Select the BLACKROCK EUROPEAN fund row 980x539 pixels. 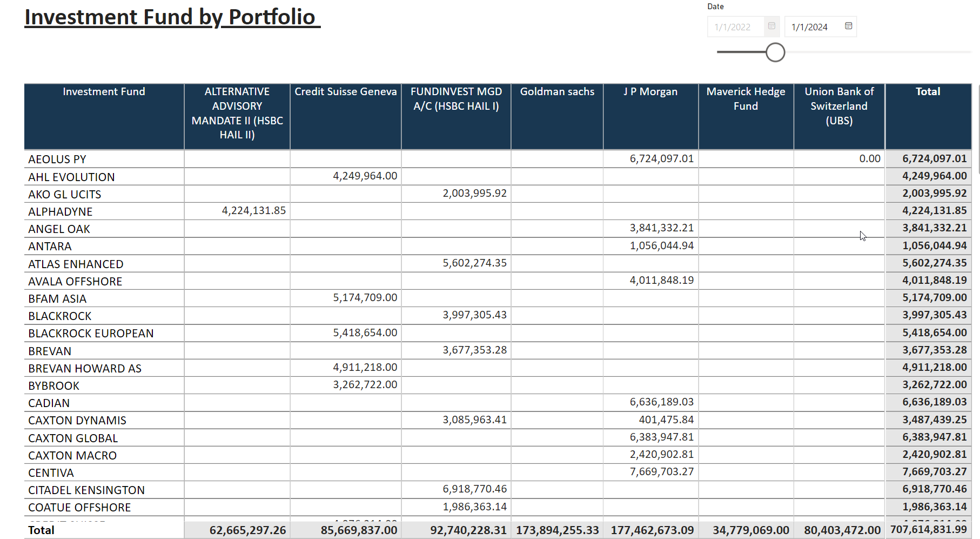click(x=91, y=334)
